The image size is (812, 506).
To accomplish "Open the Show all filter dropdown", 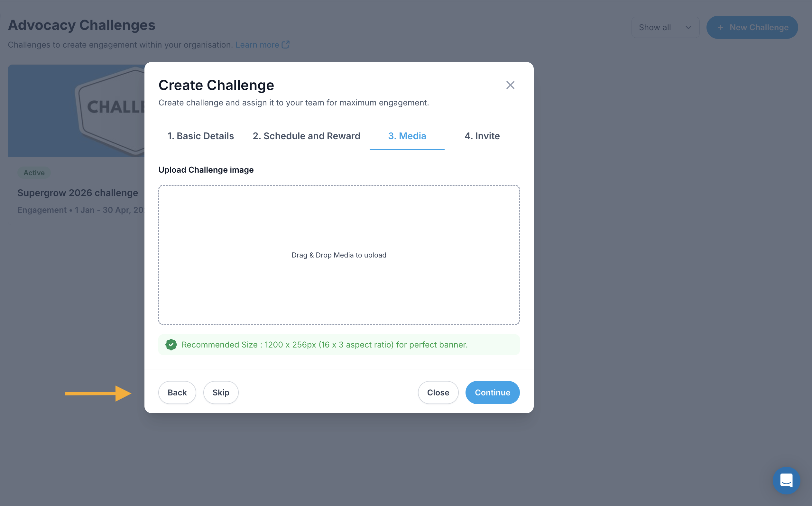I will pyautogui.click(x=665, y=27).
